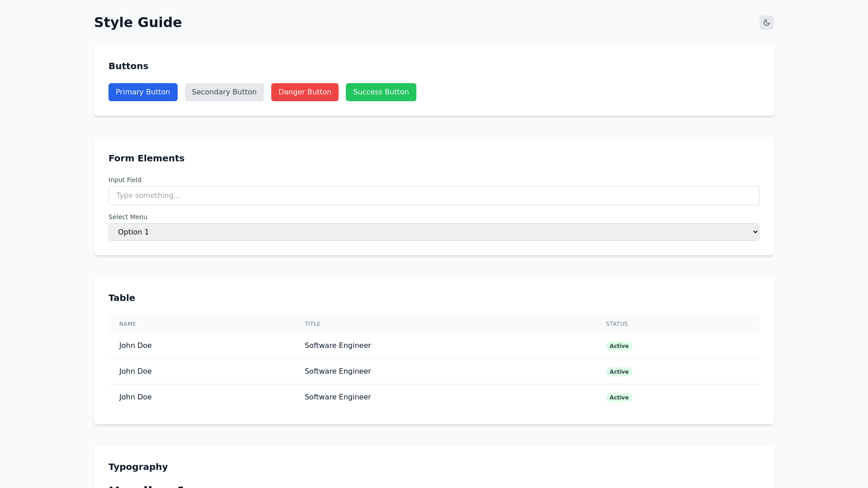Select John Doe in third row
Viewport: 868px width, 488px height.
(x=136, y=397)
